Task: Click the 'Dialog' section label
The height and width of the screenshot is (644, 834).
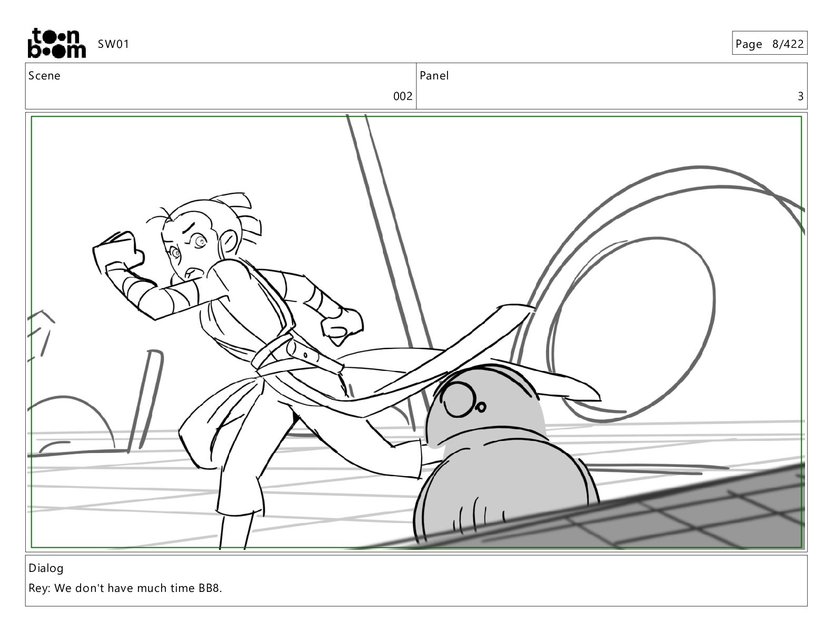Action: point(46,568)
